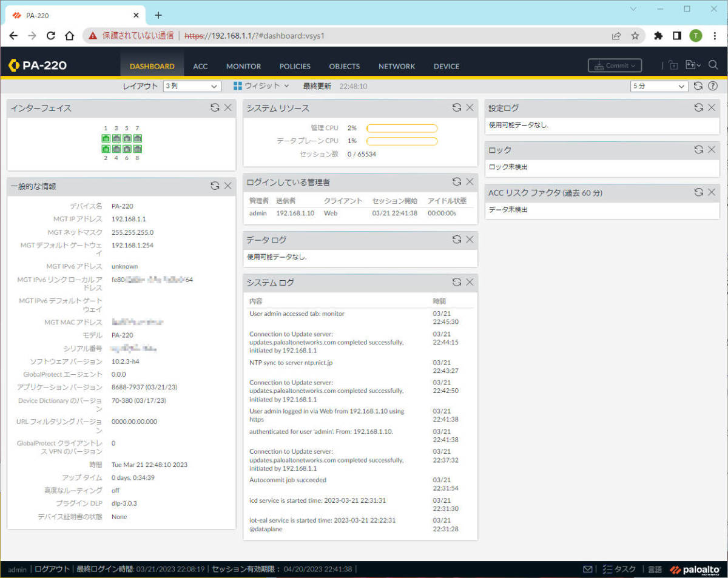Open the MONITOR tab
This screenshot has width=728, height=578.
tap(243, 66)
